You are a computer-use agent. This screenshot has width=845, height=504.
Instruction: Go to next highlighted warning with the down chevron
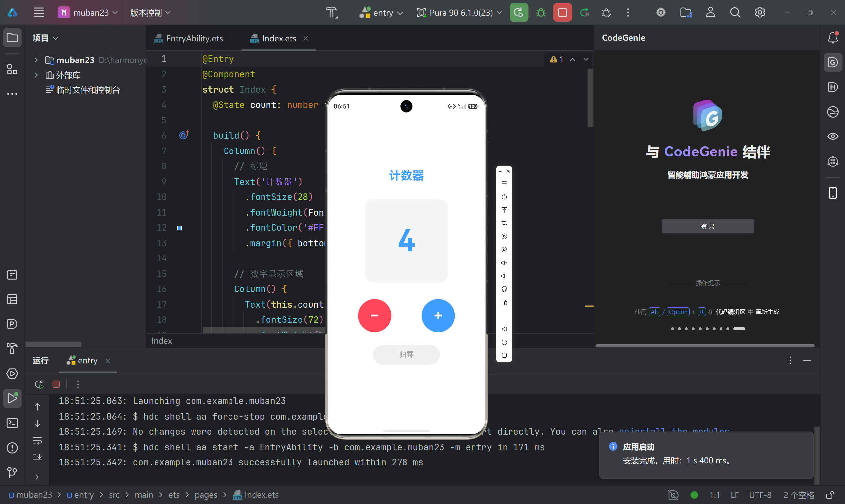pyautogui.click(x=586, y=59)
